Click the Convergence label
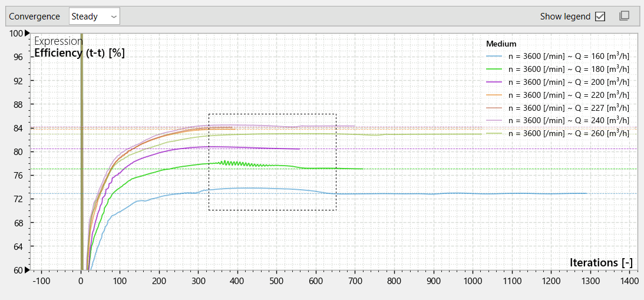Image resolution: width=644 pixels, height=300 pixels. coord(35,17)
